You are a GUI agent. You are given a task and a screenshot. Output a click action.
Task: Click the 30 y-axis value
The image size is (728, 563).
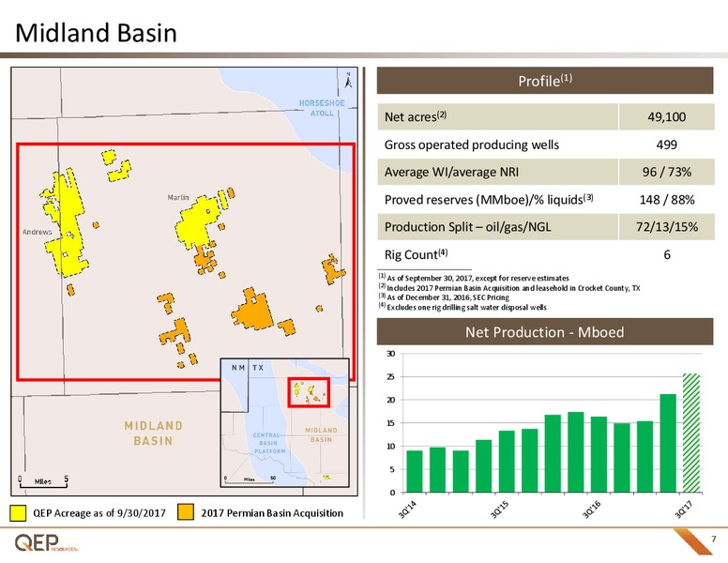coord(391,354)
